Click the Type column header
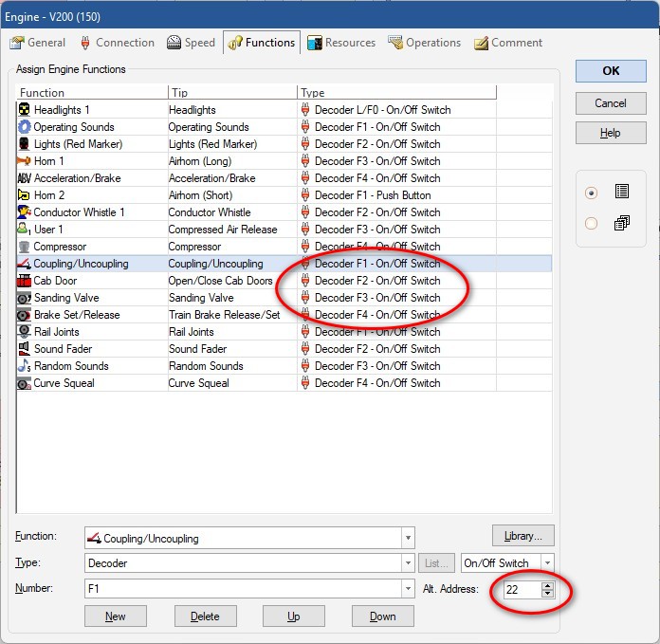The height and width of the screenshot is (644, 660). 397,93
